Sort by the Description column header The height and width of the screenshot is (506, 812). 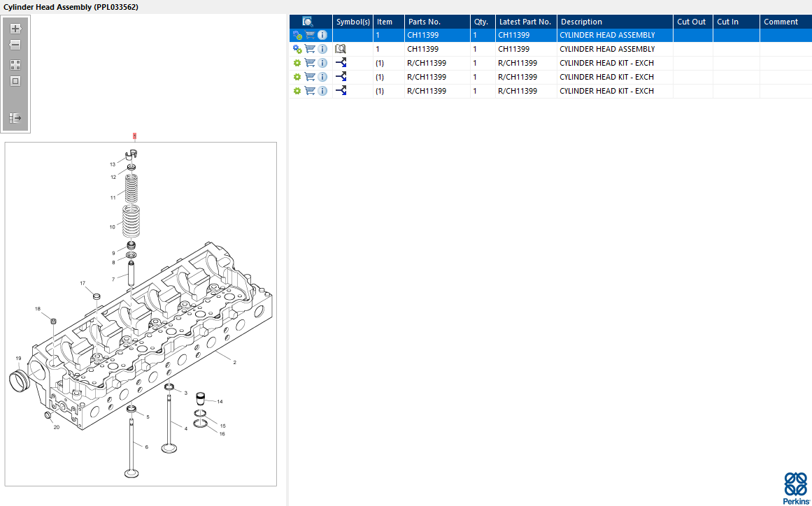(615, 22)
